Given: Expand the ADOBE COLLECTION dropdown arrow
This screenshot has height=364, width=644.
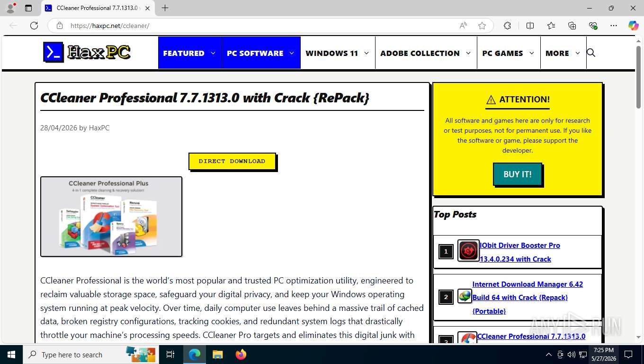Looking at the screenshot, I should coord(468,53).
